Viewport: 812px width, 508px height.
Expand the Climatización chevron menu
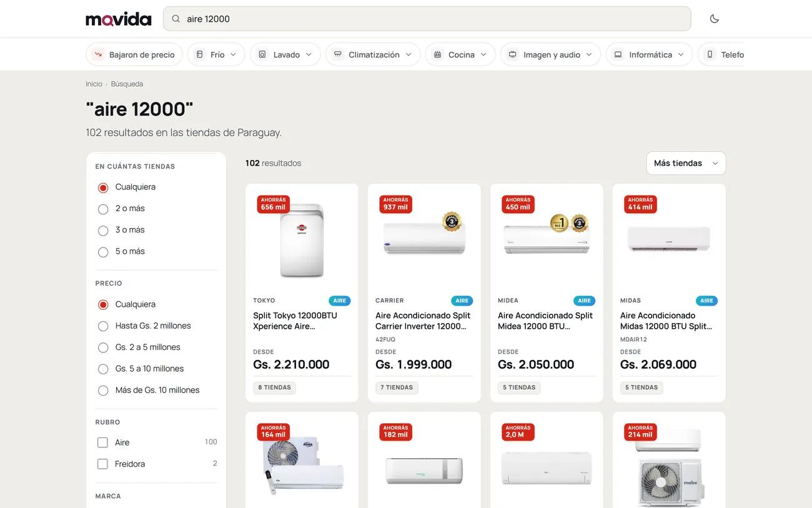point(408,54)
